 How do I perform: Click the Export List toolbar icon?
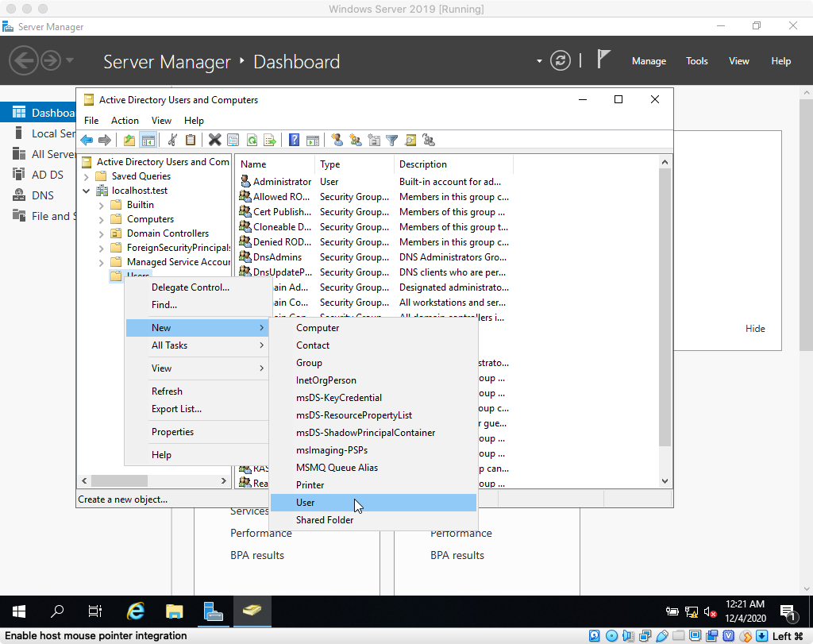(x=270, y=140)
